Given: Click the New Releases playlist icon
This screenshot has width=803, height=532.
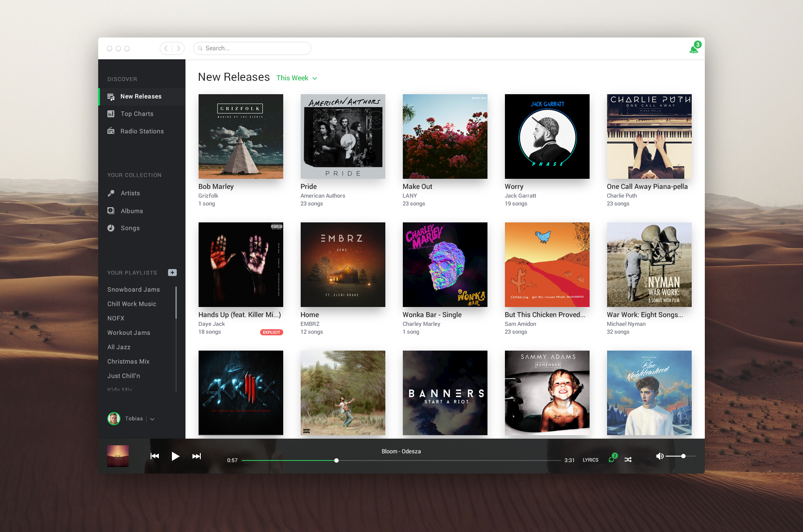Looking at the screenshot, I should (x=111, y=96).
